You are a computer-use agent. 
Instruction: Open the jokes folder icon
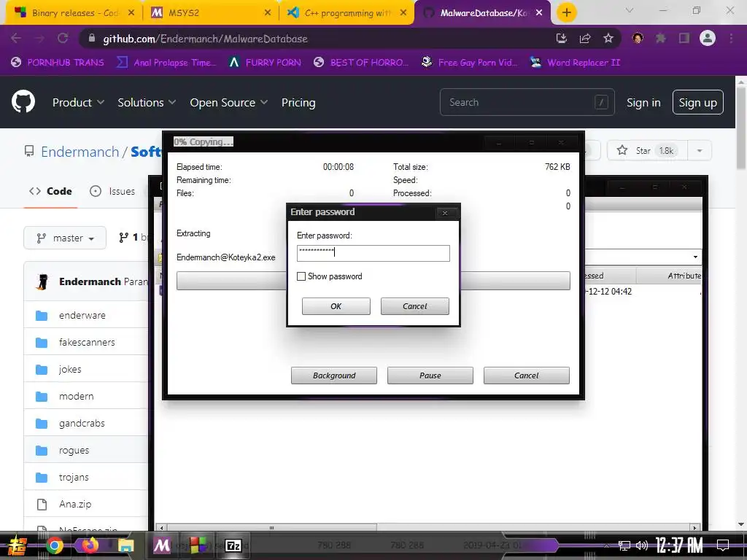pyautogui.click(x=42, y=369)
